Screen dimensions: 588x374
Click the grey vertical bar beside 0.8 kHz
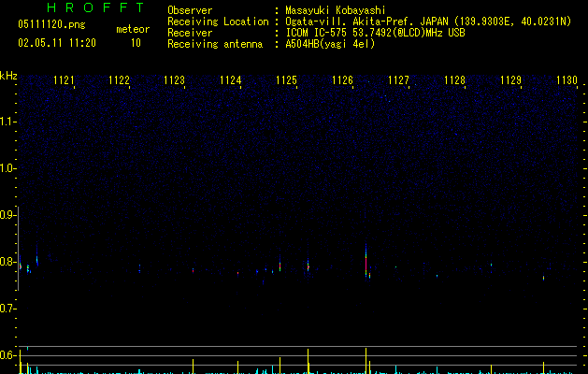click(18, 249)
